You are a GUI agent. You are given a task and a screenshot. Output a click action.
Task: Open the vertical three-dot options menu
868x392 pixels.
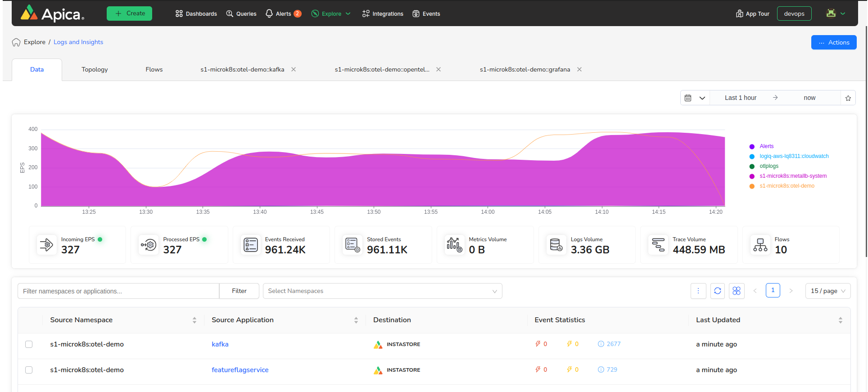[698, 291]
